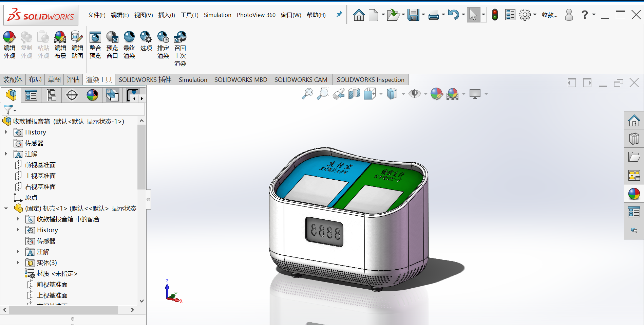Open DisplayManager color ball tab

(92, 95)
